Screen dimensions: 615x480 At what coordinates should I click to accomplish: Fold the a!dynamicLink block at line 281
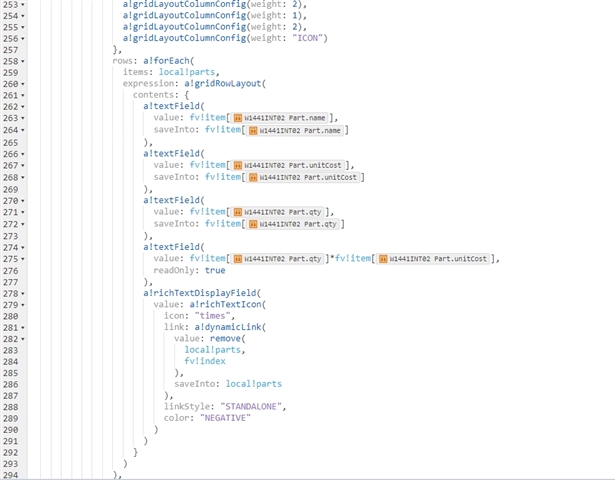point(23,328)
